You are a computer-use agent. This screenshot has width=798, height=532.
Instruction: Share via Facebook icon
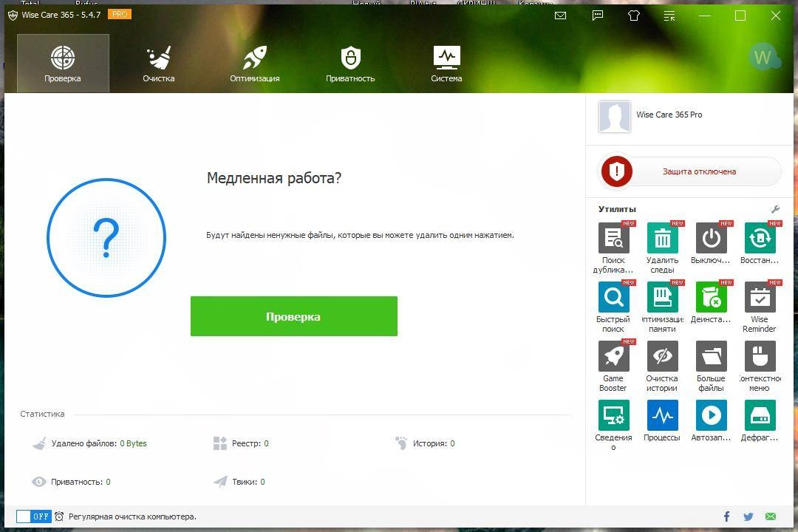coord(727,516)
